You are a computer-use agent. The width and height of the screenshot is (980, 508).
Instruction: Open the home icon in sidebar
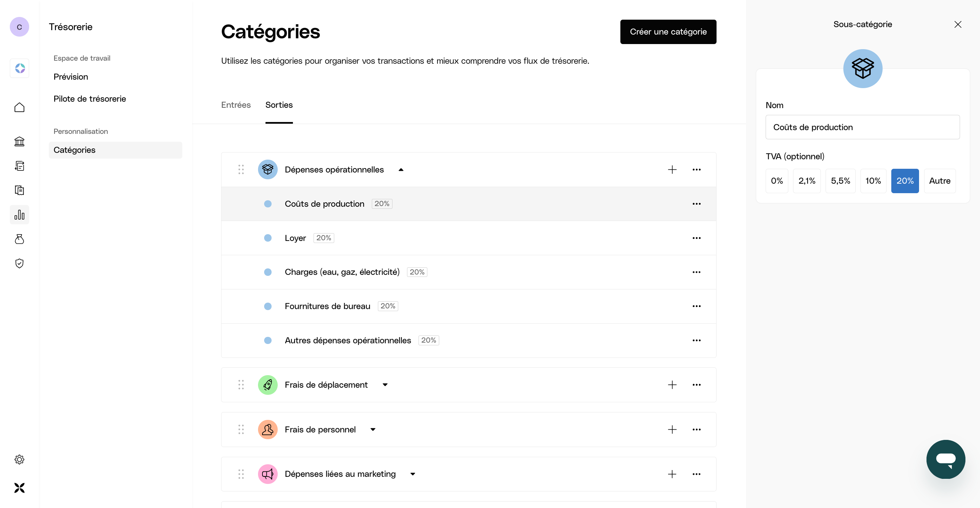click(x=19, y=107)
